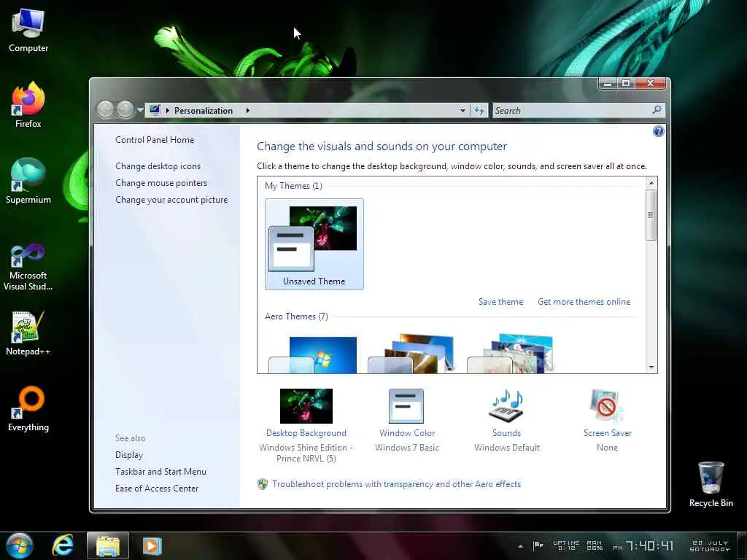This screenshot has height=560, width=747.
Task: Open the Desktop Background settings icon
Action: coord(306,406)
